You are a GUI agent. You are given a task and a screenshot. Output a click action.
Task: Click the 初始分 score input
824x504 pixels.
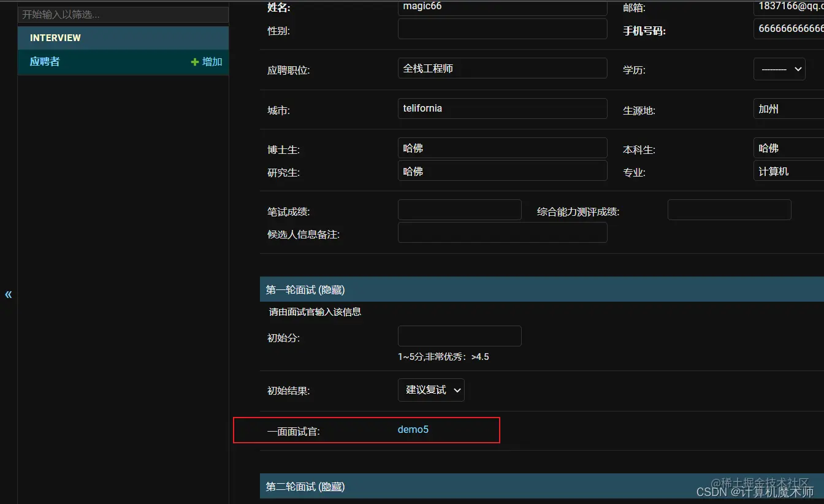(x=459, y=335)
